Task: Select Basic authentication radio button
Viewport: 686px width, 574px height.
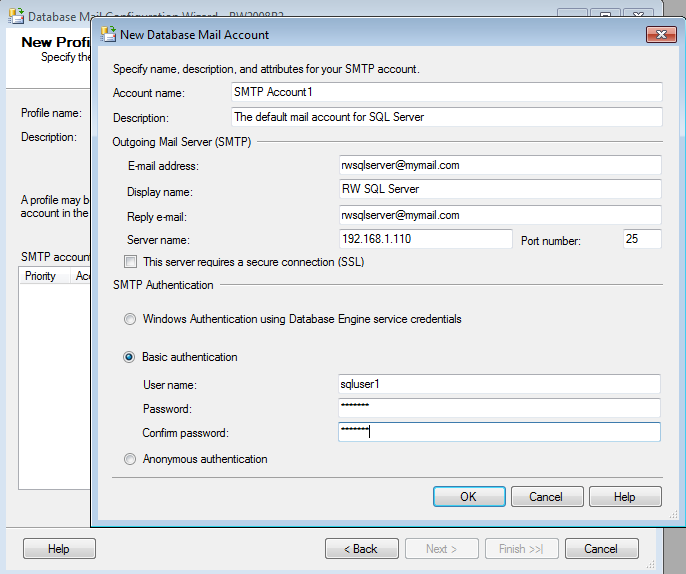Action: 129,357
